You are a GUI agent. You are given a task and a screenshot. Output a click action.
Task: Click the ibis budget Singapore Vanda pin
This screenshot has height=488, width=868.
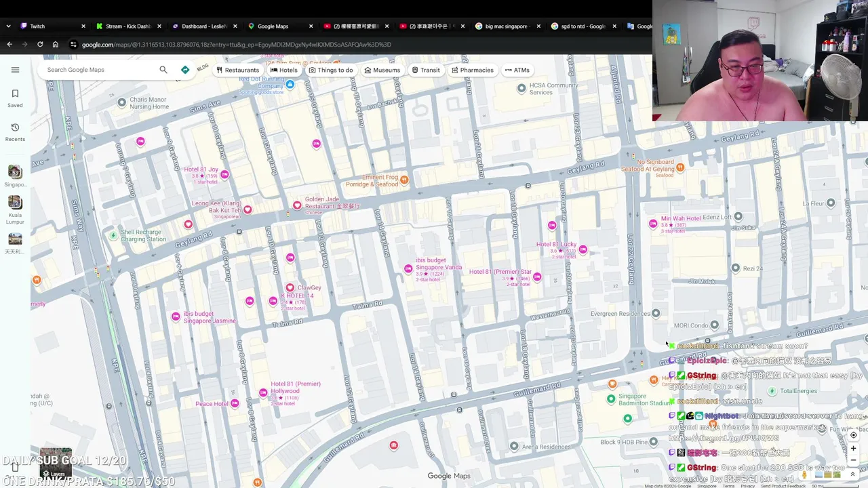point(408,269)
